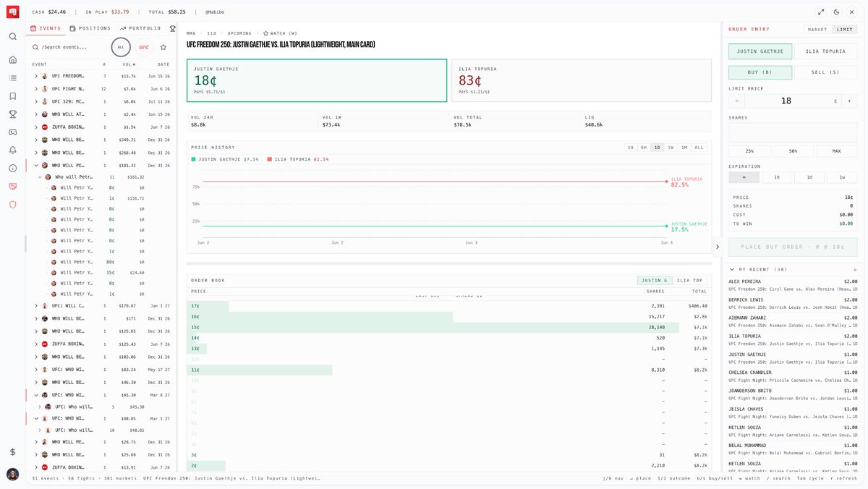
Task: Open the trophy tab after Portfolio
Action: click(172, 28)
